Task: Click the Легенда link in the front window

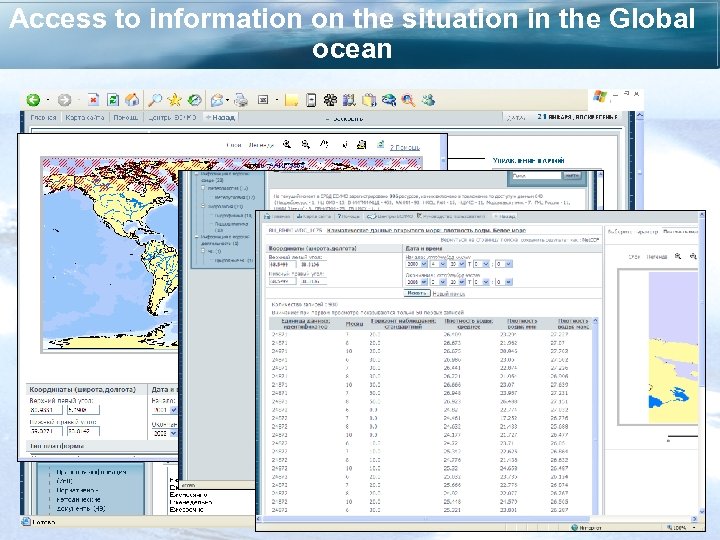Action: (657, 257)
